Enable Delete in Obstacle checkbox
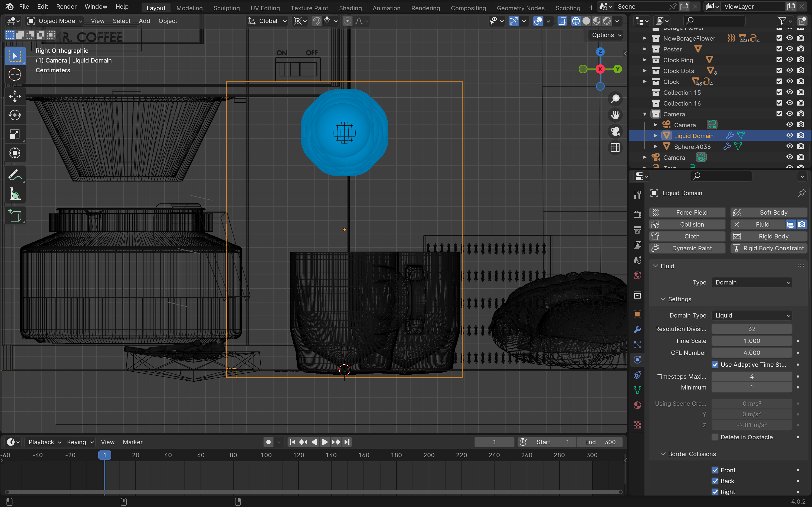The image size is (812, 507). (715, 437)
